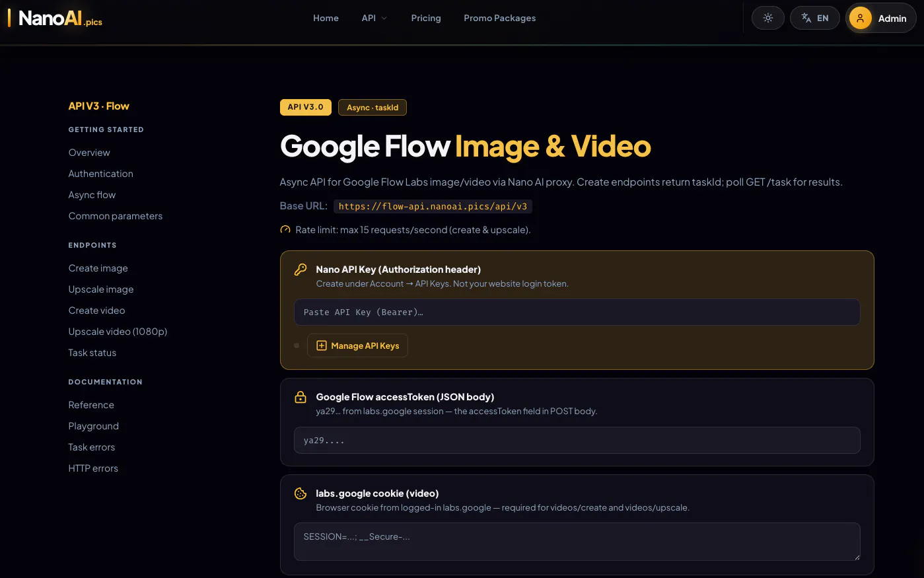Screen dimensions: 924x578
Task: Click the ENDPOINTS section heading
Action: click(92, 245)
